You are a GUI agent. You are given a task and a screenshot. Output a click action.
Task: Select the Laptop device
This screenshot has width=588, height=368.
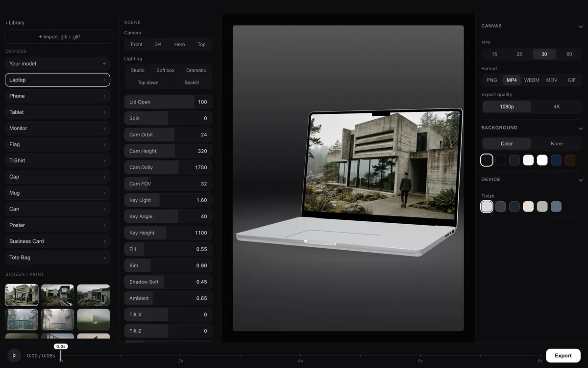[57, 80]
